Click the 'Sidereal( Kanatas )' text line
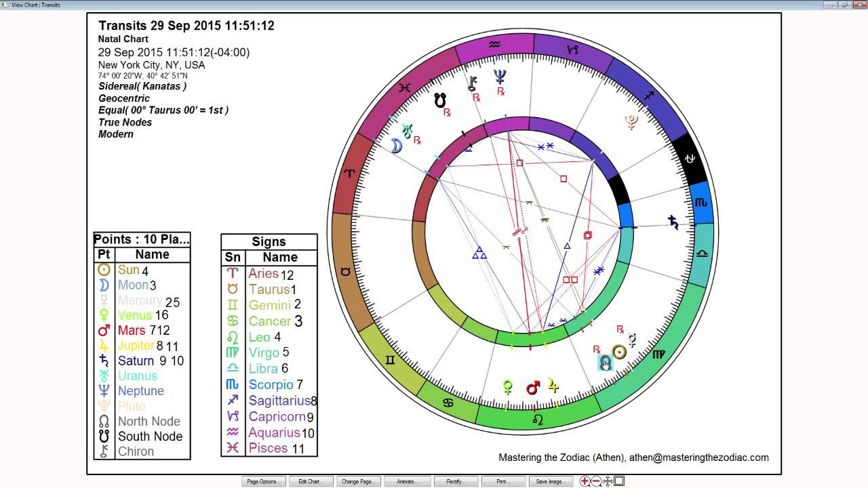Screen dimensions: 868x488 pyautogui.click(x=142, y=86)
